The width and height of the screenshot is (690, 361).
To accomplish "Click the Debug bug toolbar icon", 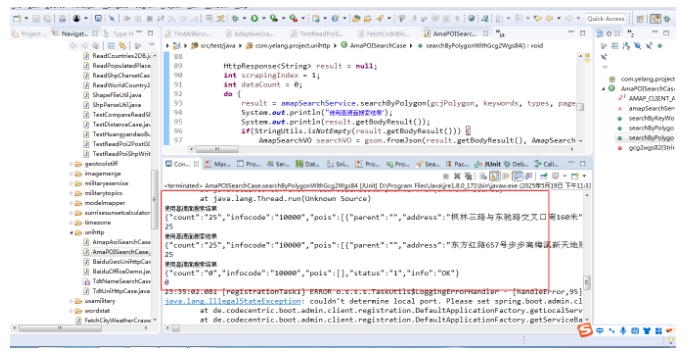I will [x=235, y=18].
